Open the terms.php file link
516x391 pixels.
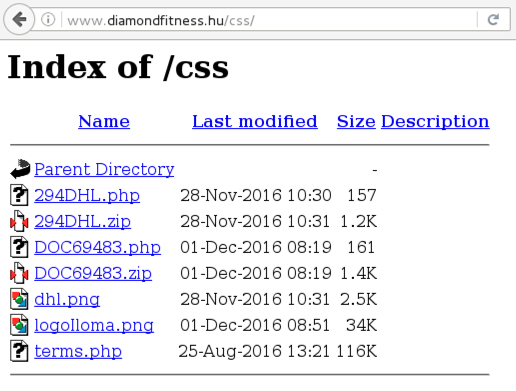78,351
